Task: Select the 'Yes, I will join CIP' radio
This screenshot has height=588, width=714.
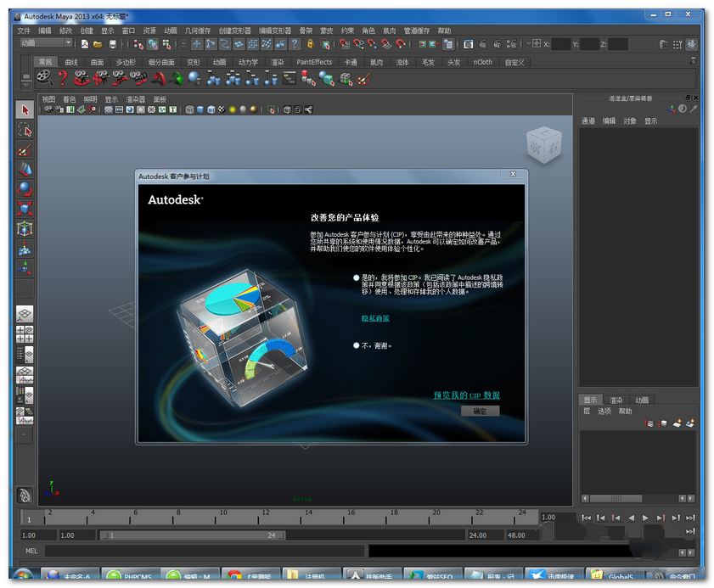Action: coord(356,277)
